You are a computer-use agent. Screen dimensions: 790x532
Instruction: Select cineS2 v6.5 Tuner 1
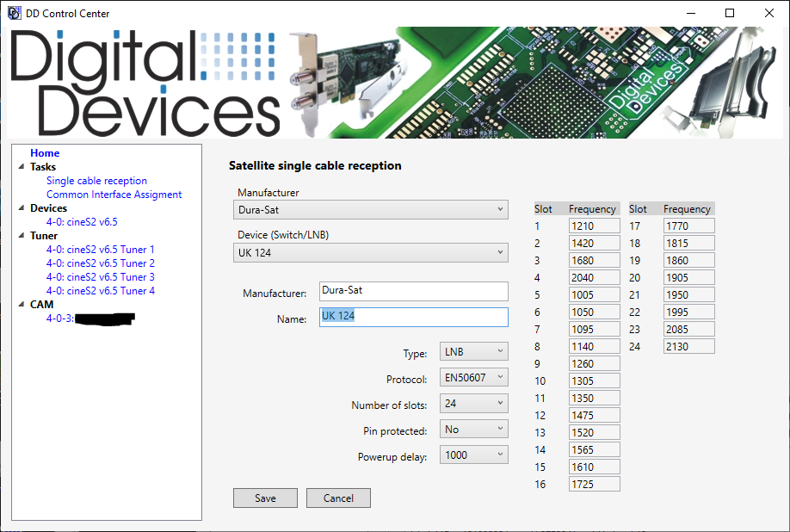(x=101, y=250)
